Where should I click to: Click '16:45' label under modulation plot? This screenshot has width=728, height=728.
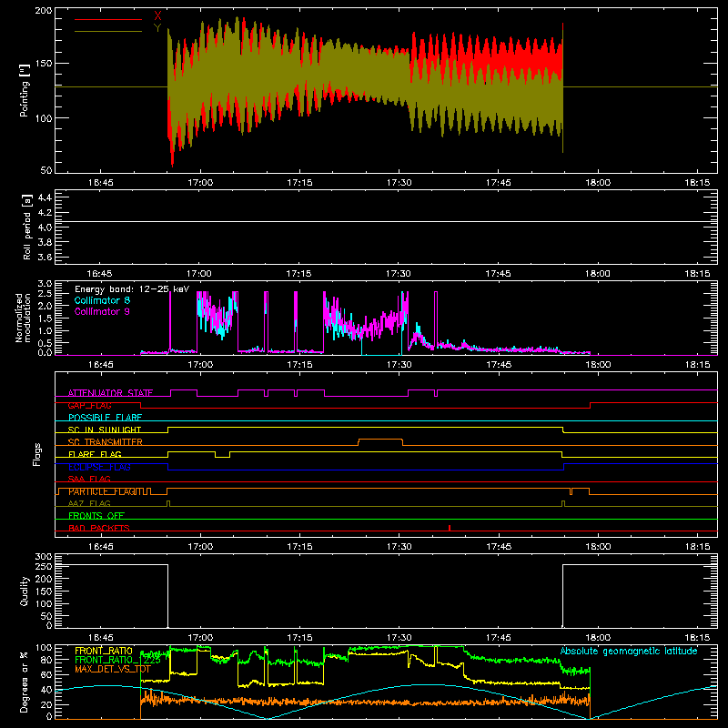101,365
